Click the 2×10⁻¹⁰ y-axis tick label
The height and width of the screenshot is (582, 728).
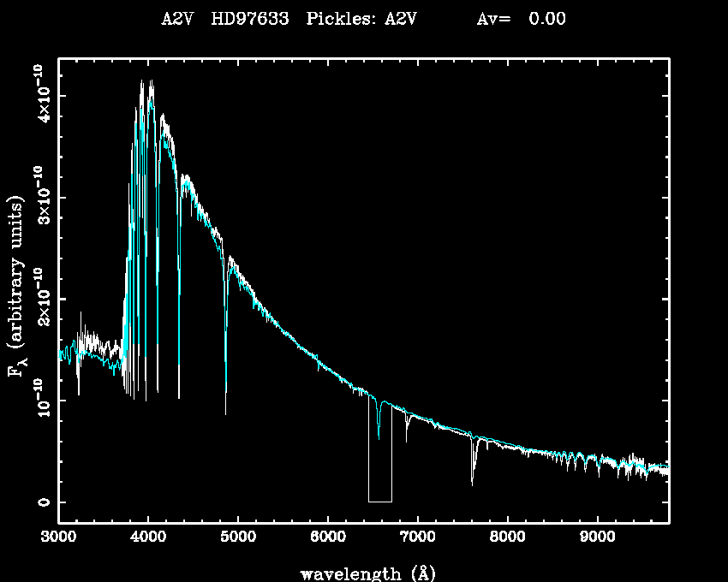(41, 299)
